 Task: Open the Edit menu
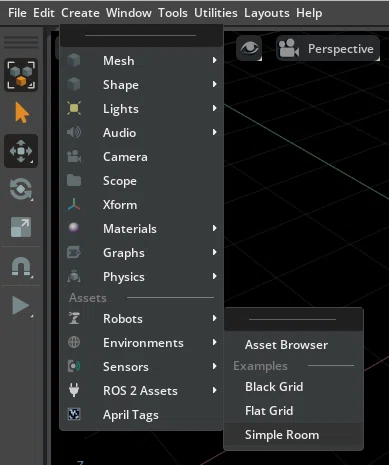tap(44, 13)
